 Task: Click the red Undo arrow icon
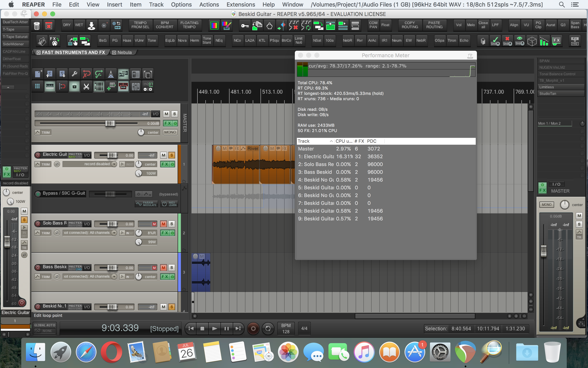(87, 74)
